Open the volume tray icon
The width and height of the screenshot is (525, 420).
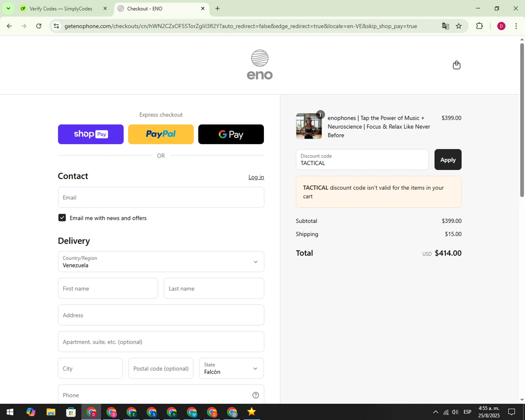click(455, 412)
